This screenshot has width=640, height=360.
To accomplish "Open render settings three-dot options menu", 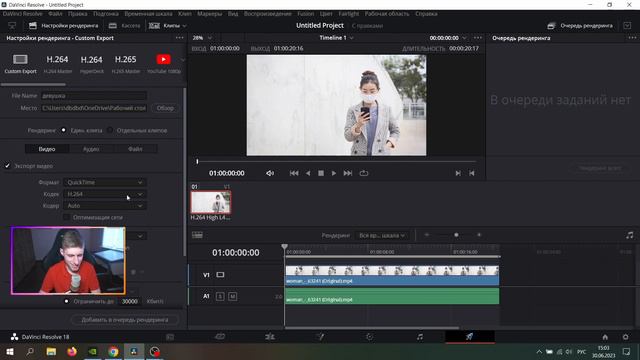I will (x=180, y=38).
